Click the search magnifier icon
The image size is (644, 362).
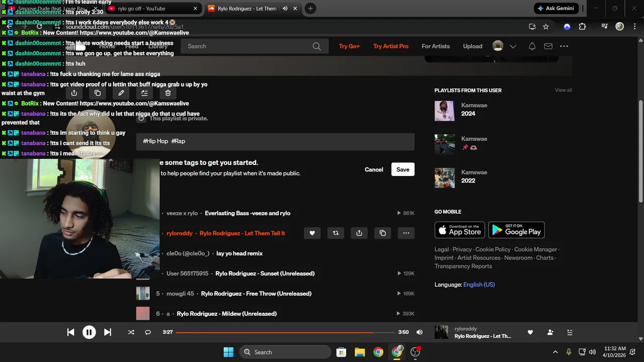coord(316,46)
